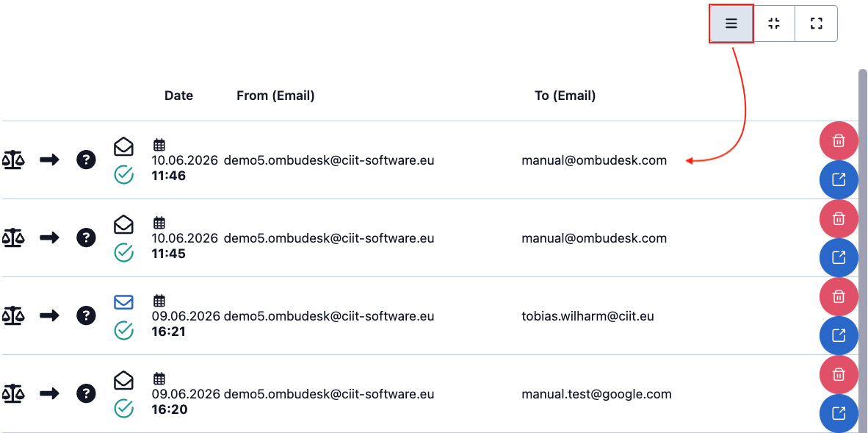Click the question mark icon in 11:45 row
This screenshot has width=868, height=433.
(x=86, y=238)
